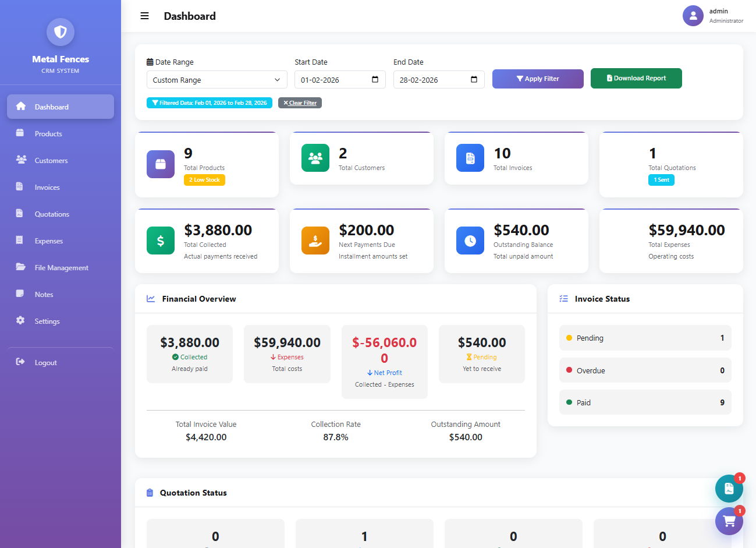The height and width of the screenshot is (548, 756).
Task: Select the Products icon in the sidebar
Action: pos(20,133)
